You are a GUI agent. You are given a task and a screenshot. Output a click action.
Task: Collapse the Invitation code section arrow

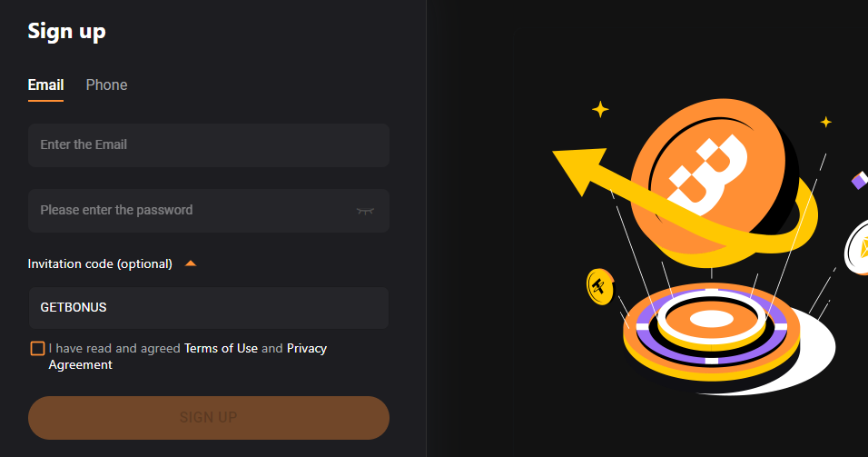(191, 263)
